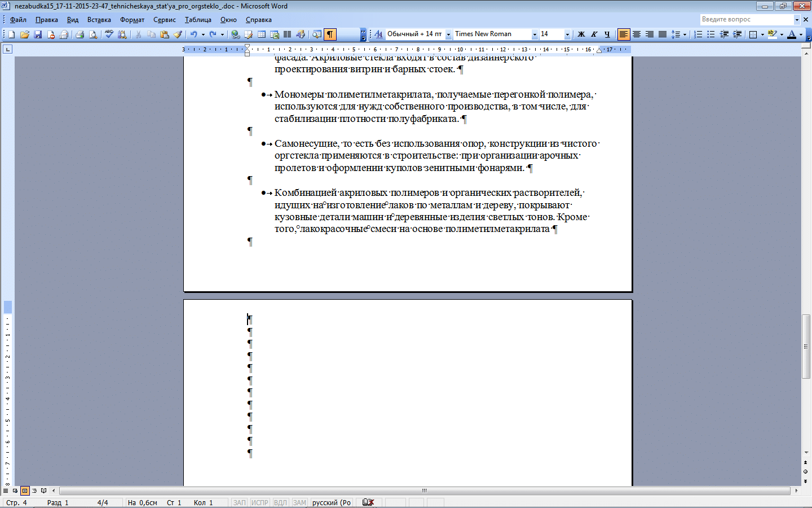Click the Введите вопрос help input box
812x508 pixels.
(747, 19)
